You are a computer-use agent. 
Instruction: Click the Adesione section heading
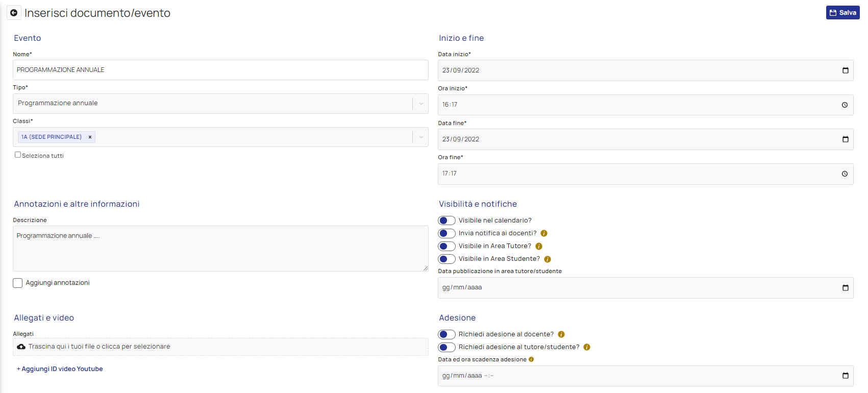[457, 318]
